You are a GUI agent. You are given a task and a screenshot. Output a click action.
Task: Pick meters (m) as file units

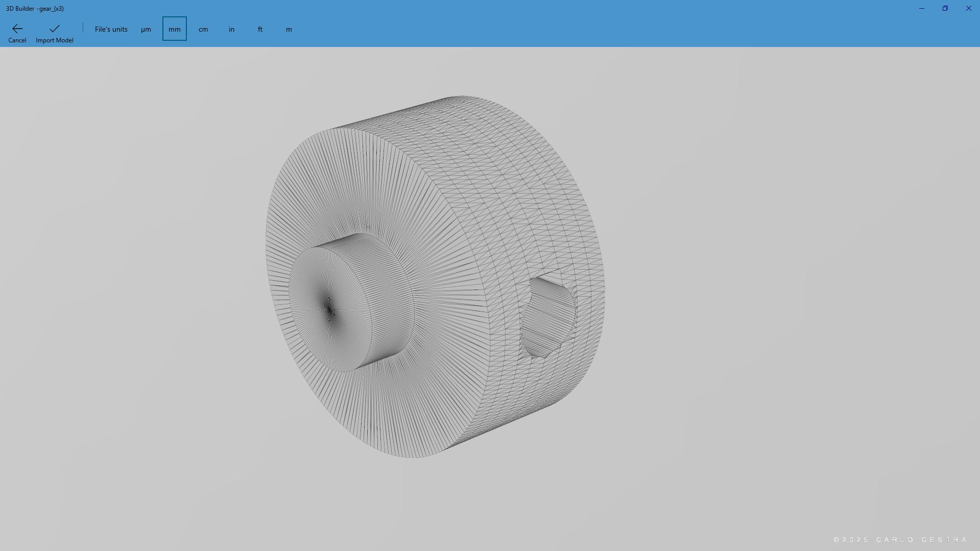coord(289,29)
